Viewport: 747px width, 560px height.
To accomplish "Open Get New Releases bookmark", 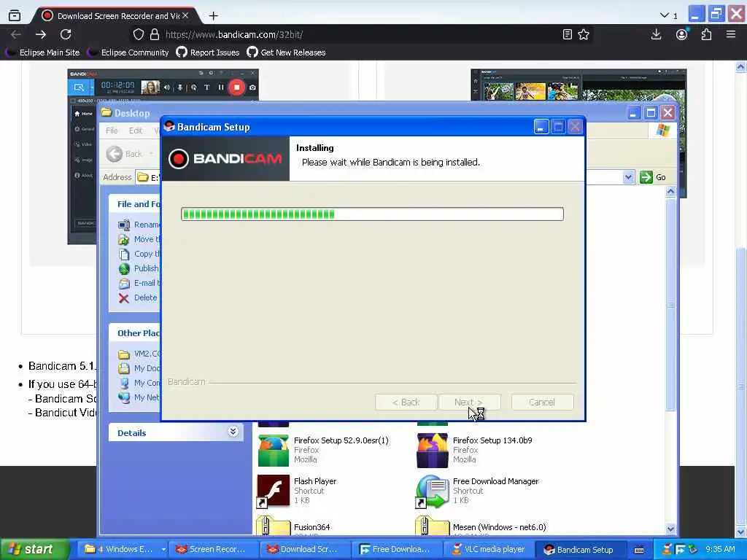I will 286,52.
